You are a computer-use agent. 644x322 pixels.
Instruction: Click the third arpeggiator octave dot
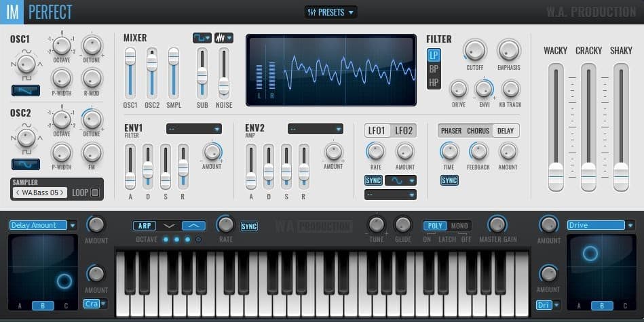point(188,239)
